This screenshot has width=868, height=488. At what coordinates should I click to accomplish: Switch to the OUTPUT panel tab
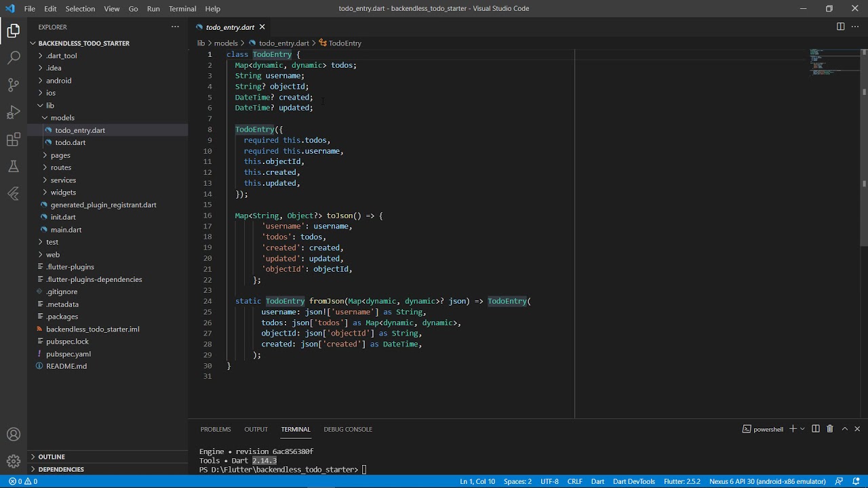(x=256, y=429)
